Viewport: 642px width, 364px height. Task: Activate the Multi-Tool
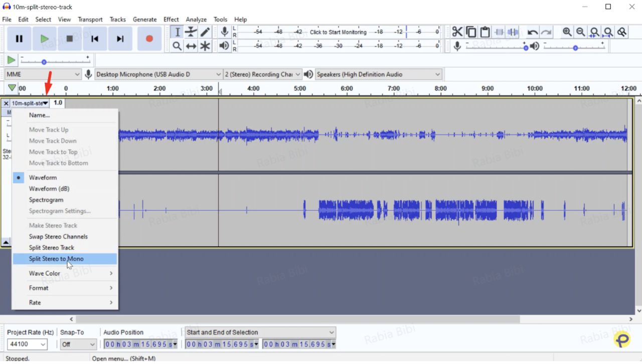(x=205, y=46)
